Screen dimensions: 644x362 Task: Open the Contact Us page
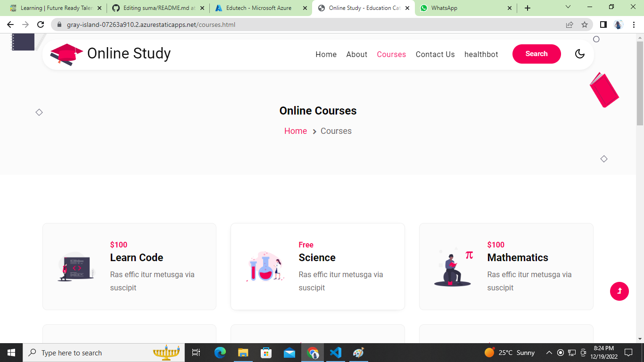pyautogui.click(x=435, y=54)
